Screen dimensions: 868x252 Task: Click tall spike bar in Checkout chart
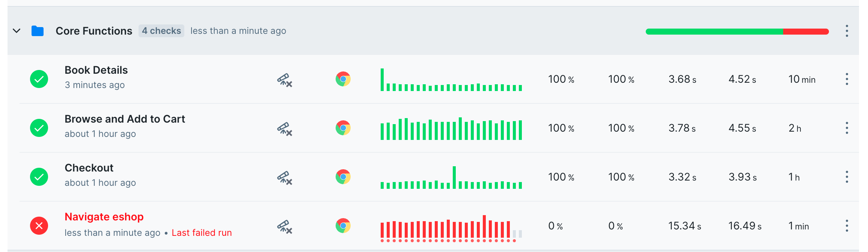(454, 177)
